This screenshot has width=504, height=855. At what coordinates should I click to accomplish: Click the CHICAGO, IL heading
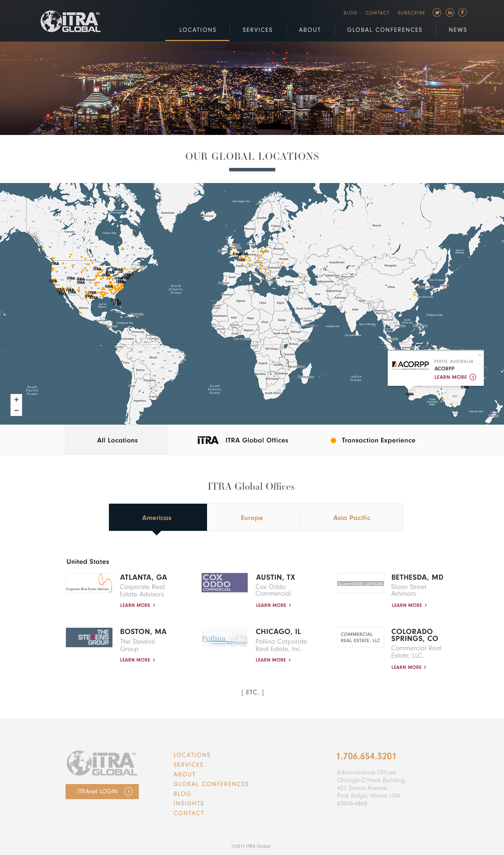[x=278, y=632]
